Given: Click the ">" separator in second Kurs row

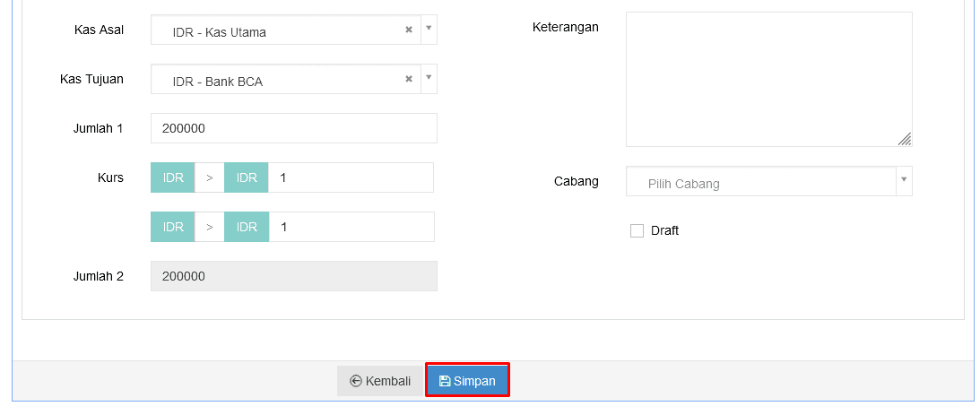Looking at the screenshot, I should 210,227.
